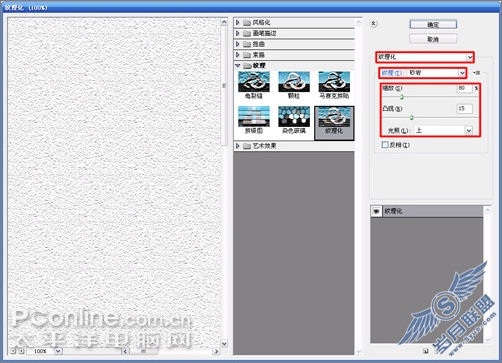Click the filter list scroll up arrow

pos(359,22)
